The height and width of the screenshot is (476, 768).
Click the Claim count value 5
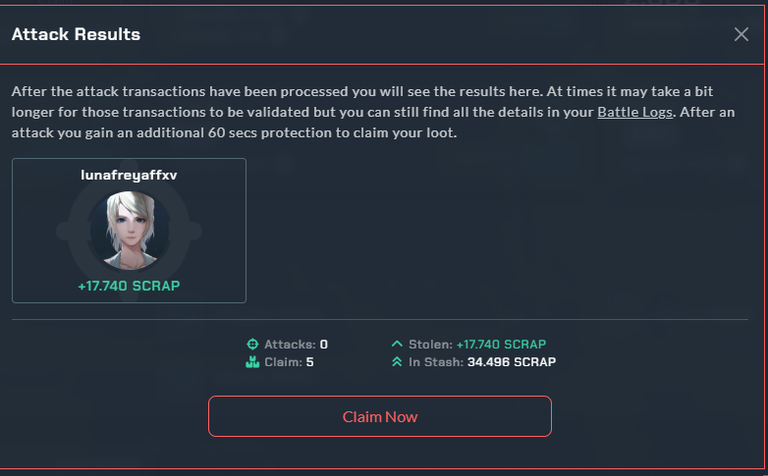click(x=310, y=362)
